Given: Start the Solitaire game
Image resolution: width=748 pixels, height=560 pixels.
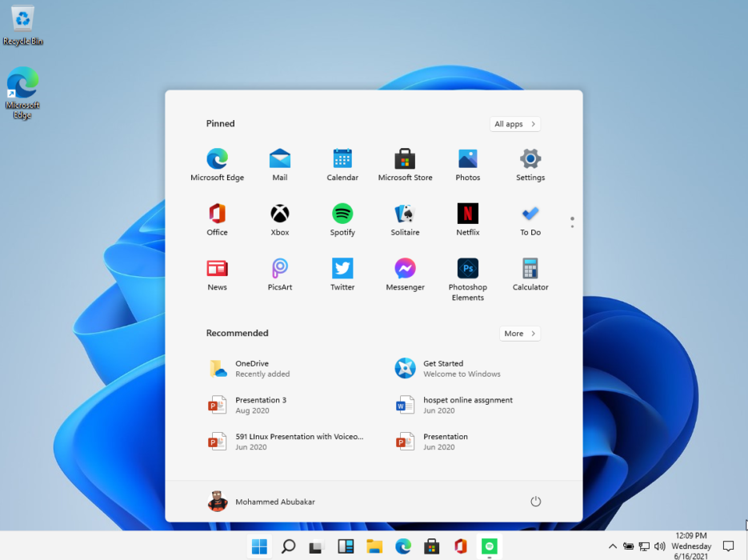Looking at the screenshot, I should [405, 219].
